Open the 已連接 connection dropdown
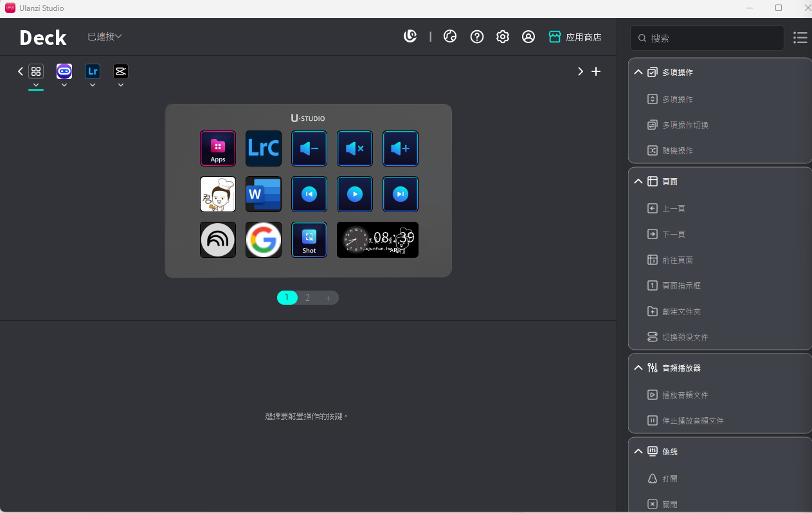 (105, 37)
